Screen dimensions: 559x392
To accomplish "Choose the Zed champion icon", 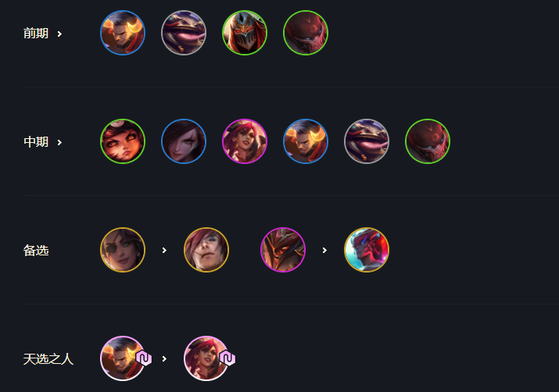I will 245,33.
